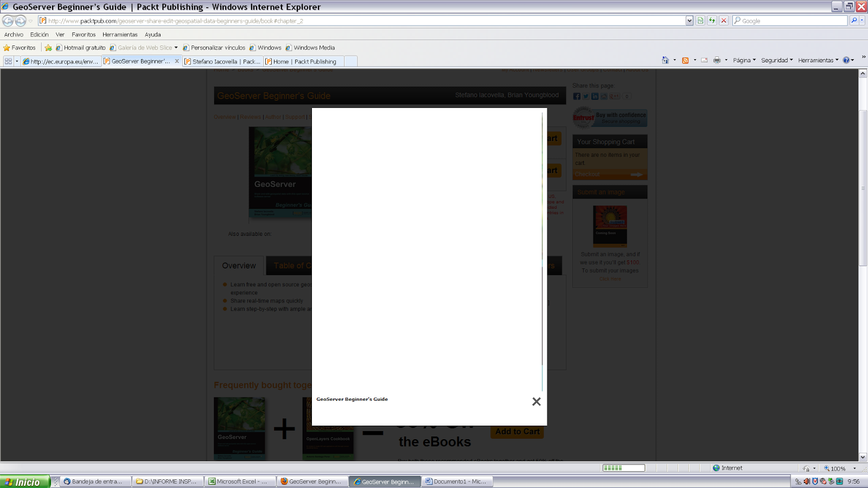Click the Internet zone globe icon
Image resolution: width=868 pixels, height=488 pixels.
pos(716,468)
